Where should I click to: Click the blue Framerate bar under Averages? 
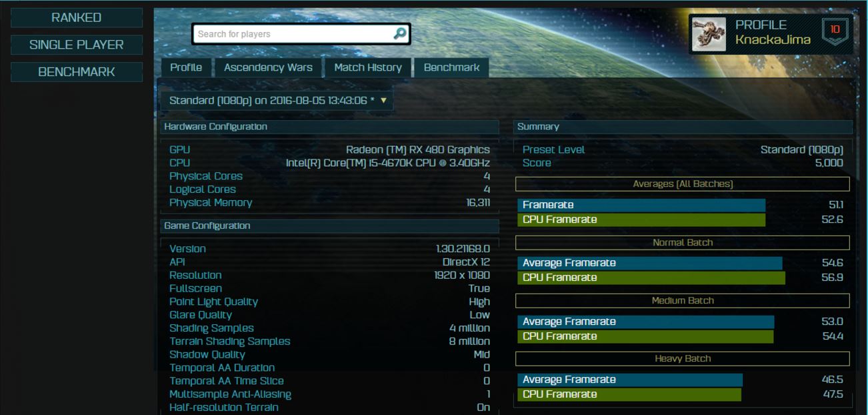coord(641,205)
